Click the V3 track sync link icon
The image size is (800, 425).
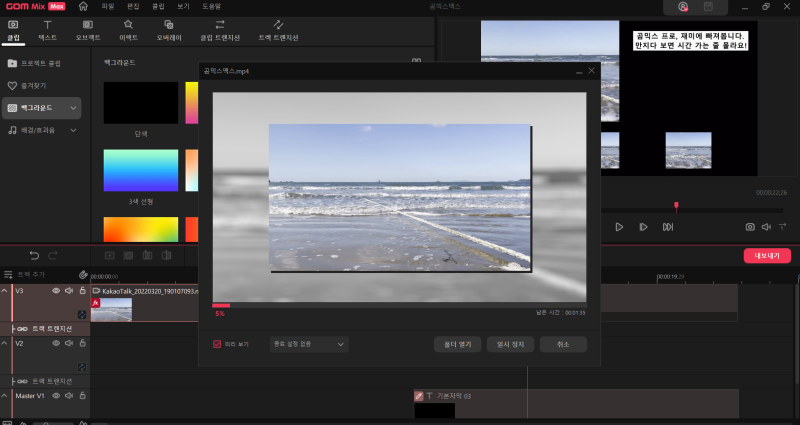click(x=82, y=314)
